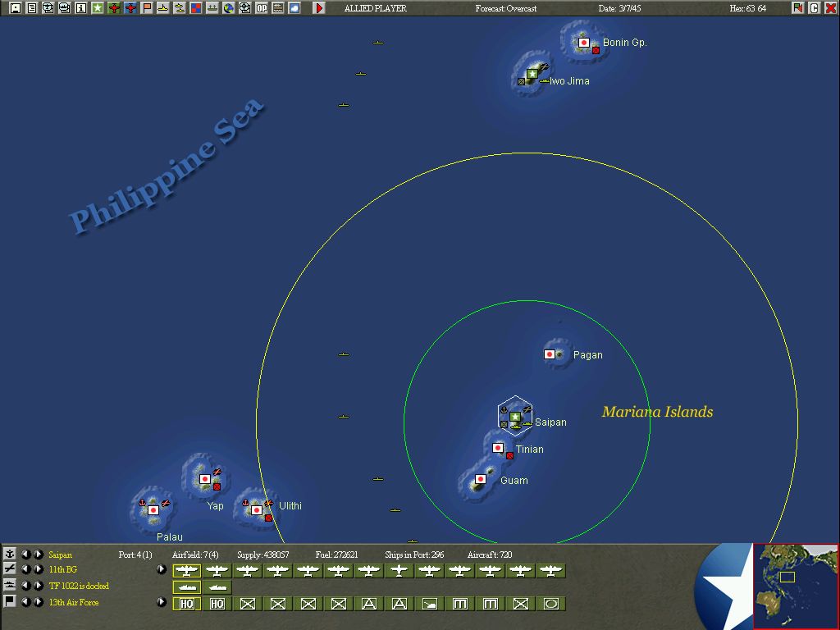Click left arrow next to TF 1022
The width and height of the screenshot is (840, 630).
(25, 585)
